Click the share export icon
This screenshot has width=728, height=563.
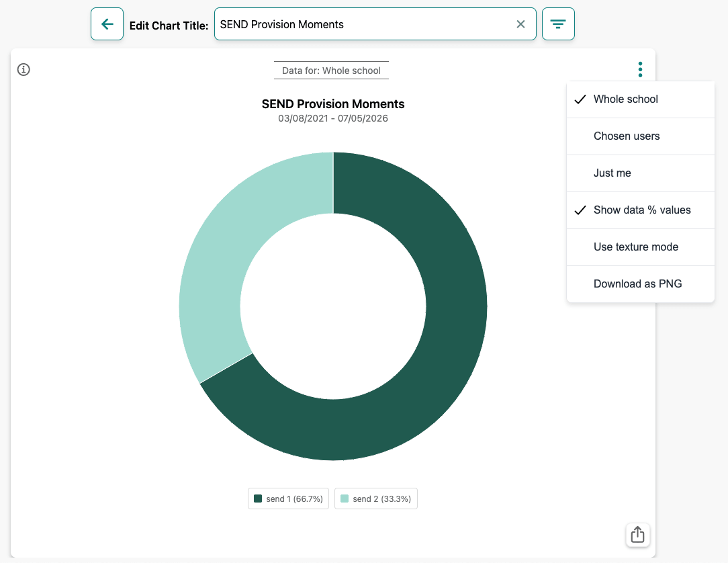click(637, 535)
